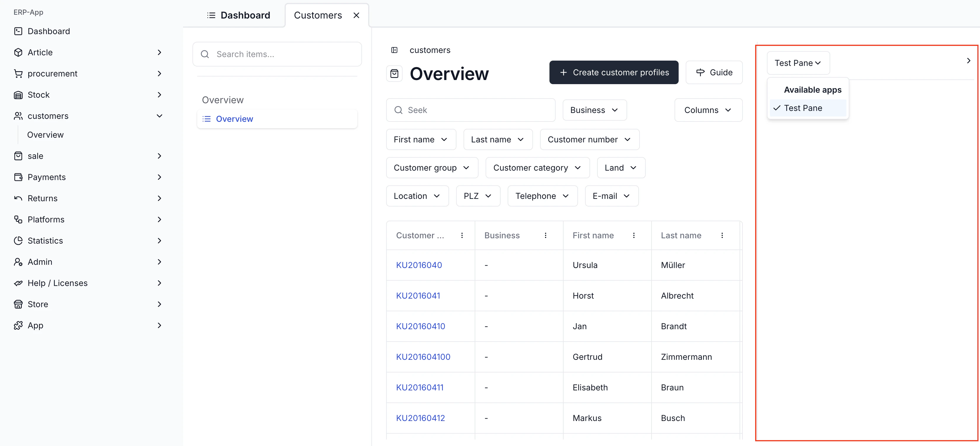This screenshot has width=980, height=446.
Task: Open Last name column three-dot menu
Action: pyautogui.click(x=722, y=235)
